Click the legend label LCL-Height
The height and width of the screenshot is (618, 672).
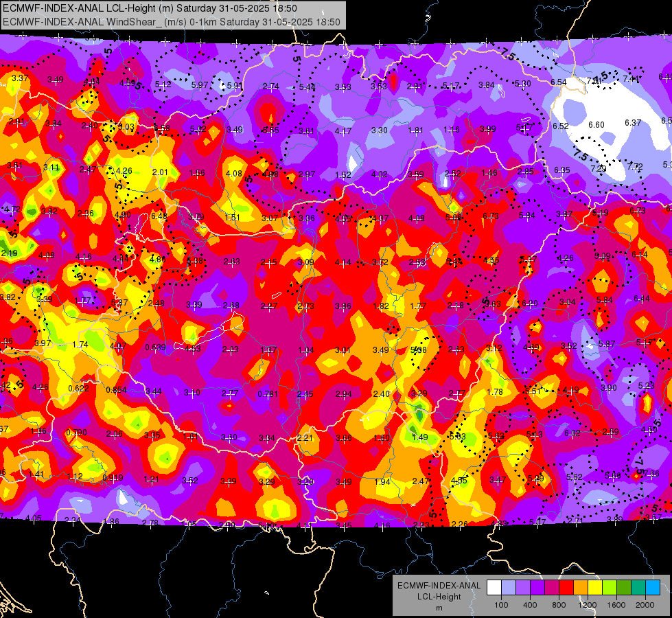439,597
